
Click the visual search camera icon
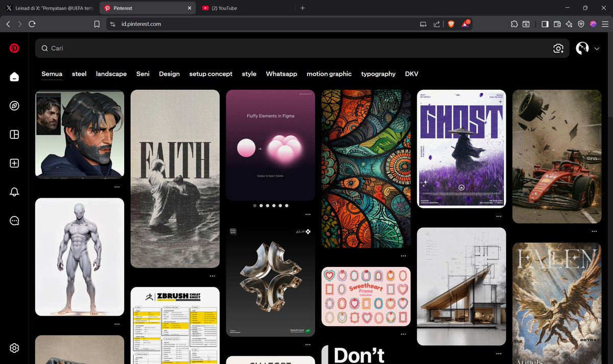point(558,48)
